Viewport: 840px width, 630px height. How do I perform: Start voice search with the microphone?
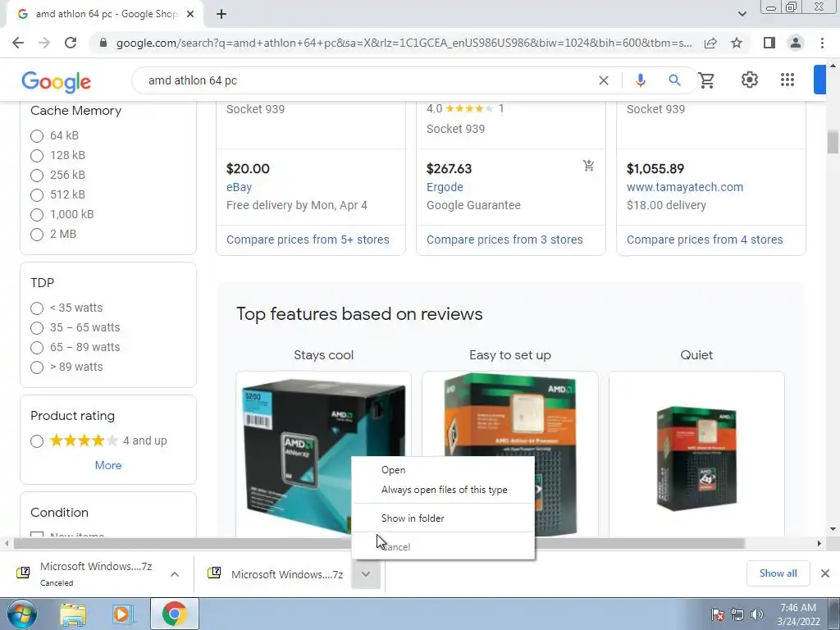pos(640,80)
